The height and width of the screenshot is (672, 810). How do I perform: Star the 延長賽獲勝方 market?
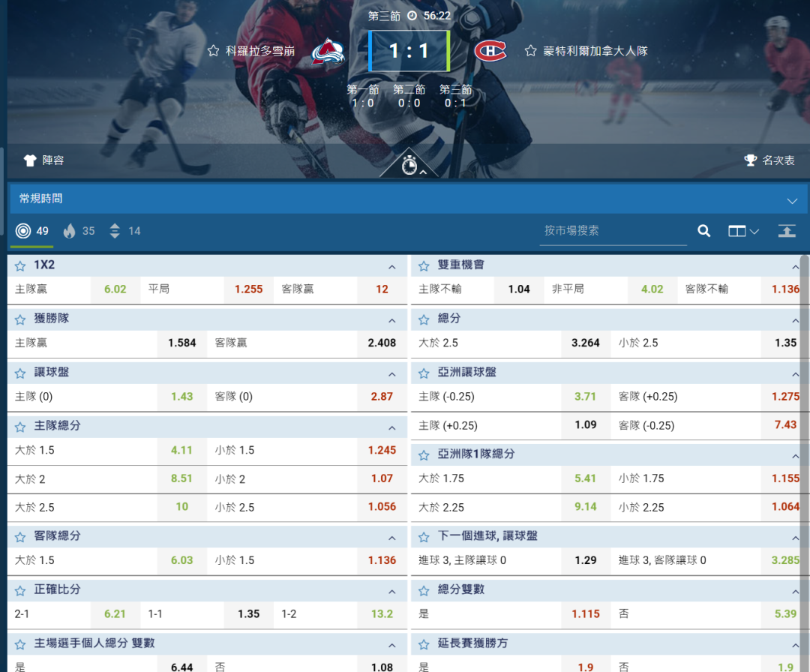(x=424, y=644)
